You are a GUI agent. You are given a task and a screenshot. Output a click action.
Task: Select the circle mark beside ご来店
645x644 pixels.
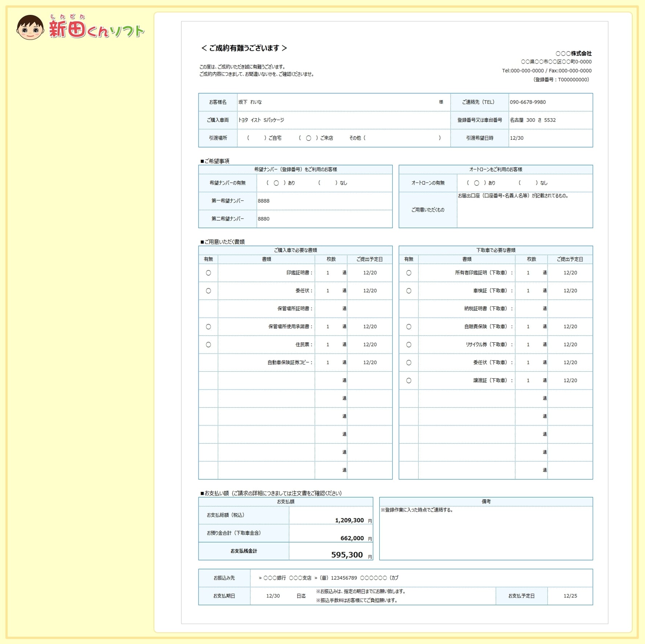[x=309, y=138]
